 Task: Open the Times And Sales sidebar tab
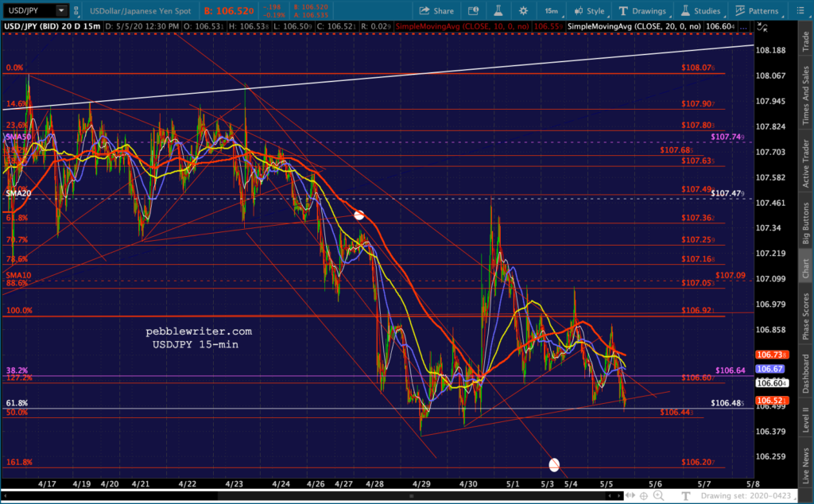(806, 95)
